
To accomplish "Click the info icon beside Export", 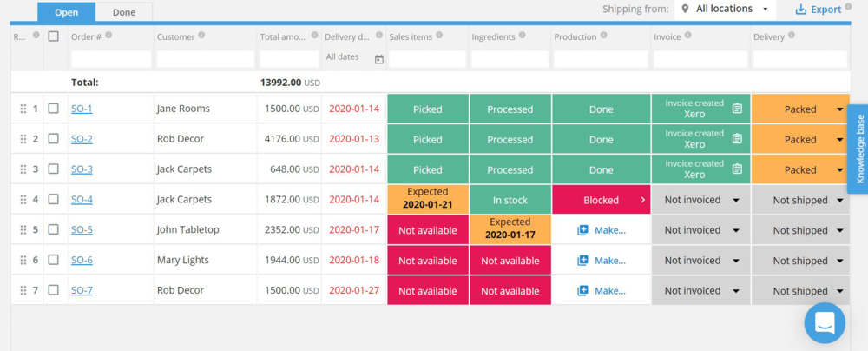I will tap(848, 8).
